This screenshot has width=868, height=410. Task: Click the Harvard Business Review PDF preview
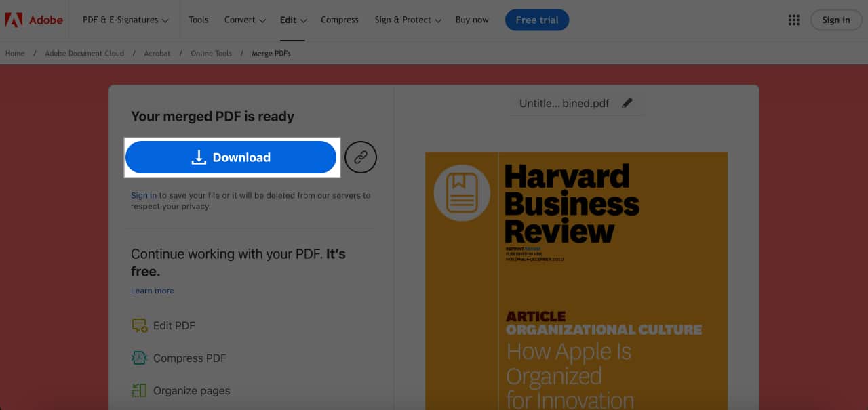tap(576, 281)
